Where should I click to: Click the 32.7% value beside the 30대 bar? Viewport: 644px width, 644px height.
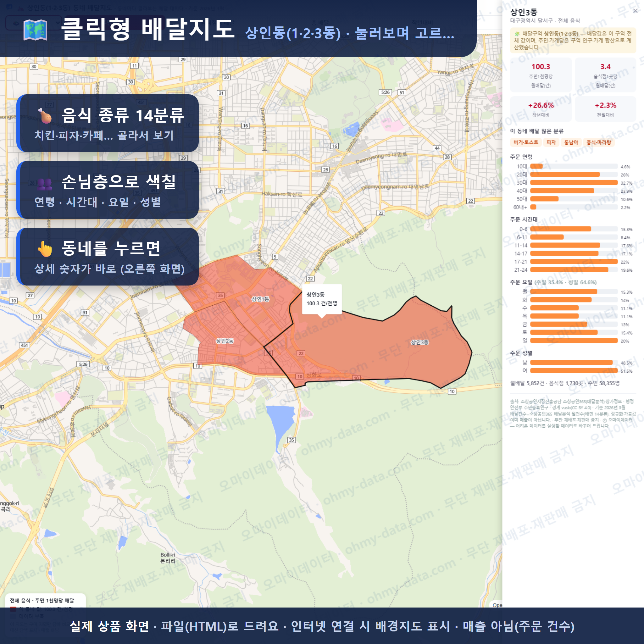tap(626, 183)
